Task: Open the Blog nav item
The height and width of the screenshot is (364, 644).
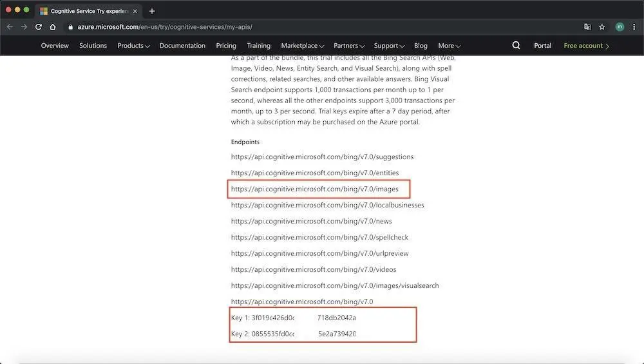Action: [421, 46]
